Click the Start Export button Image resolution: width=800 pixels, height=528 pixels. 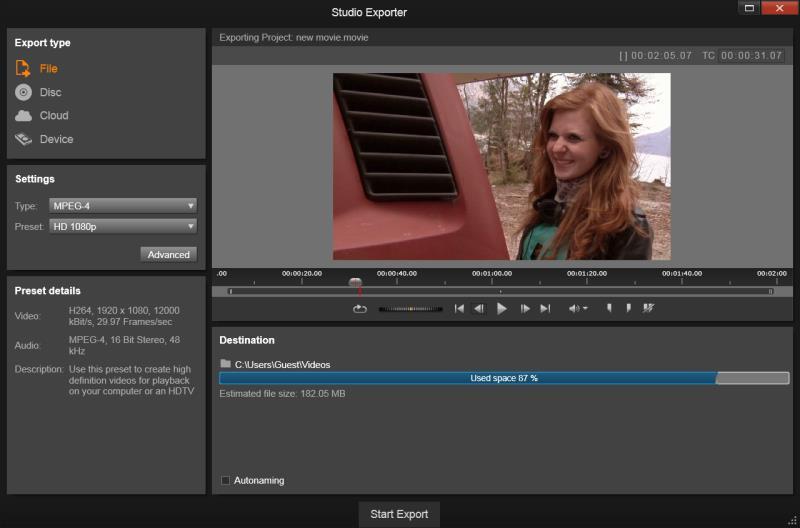tap(399, 514)
